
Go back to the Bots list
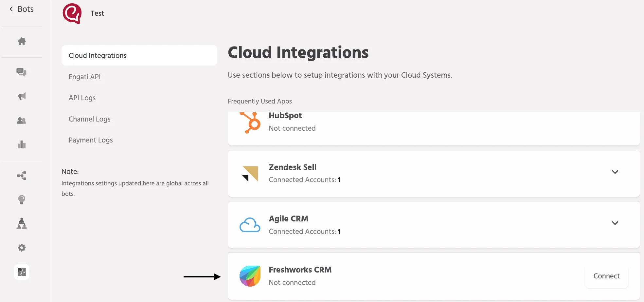tap(22, 9)
